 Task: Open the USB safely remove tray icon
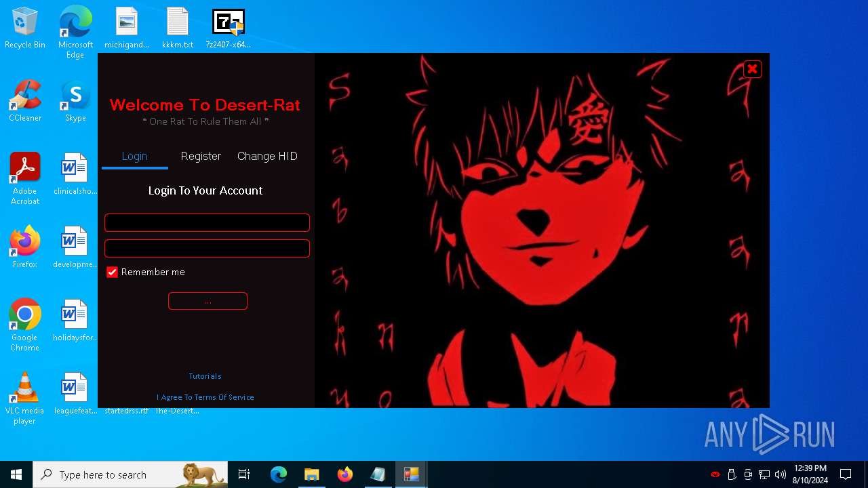(732, 474)
